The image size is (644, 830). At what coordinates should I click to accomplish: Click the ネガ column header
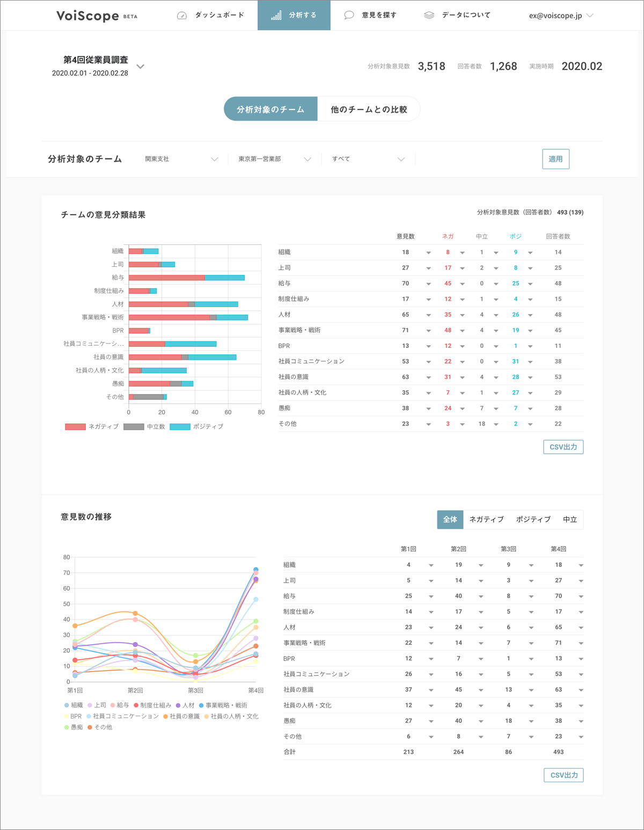point(448,236)
